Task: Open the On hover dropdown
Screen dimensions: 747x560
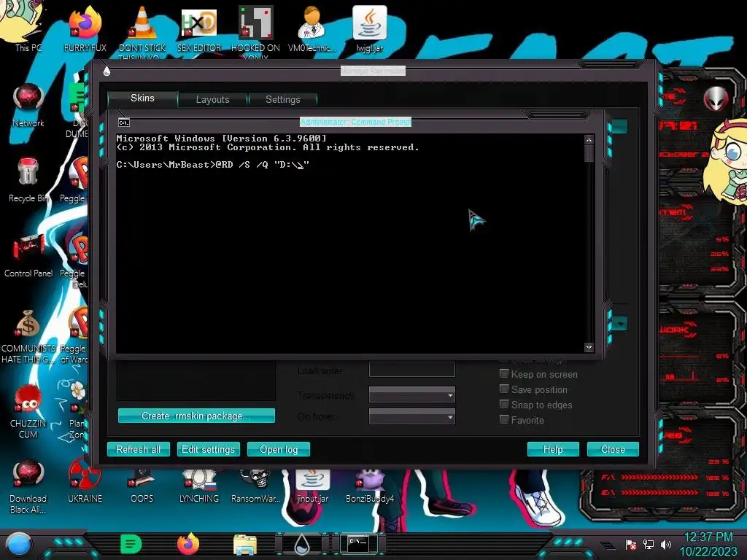Action: tap(412, 416)
